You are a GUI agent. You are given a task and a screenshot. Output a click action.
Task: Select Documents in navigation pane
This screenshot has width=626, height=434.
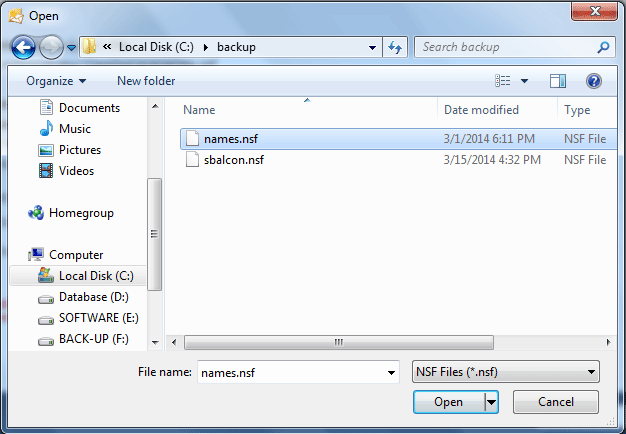click(89, 108)
